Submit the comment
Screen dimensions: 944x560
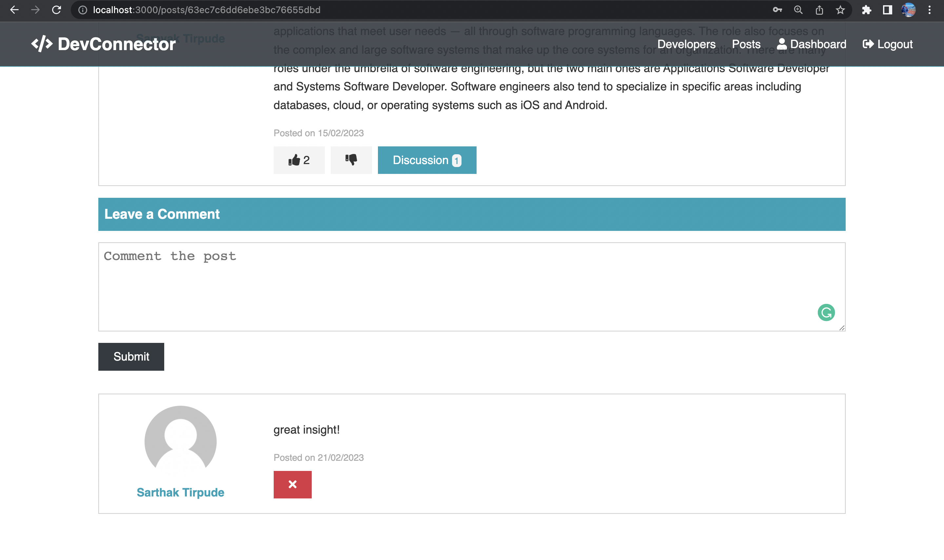tap(131, 357)
